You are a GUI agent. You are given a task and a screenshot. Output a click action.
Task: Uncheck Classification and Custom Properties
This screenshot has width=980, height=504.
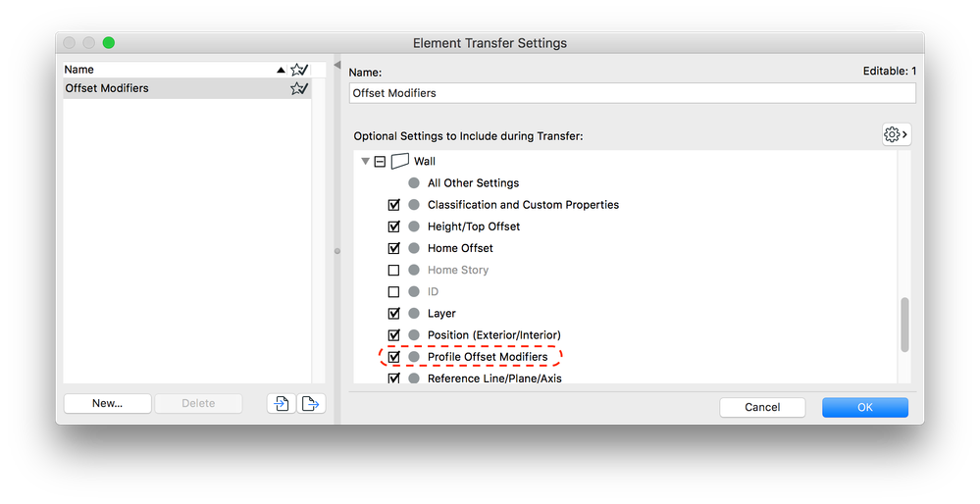(394, 205)
